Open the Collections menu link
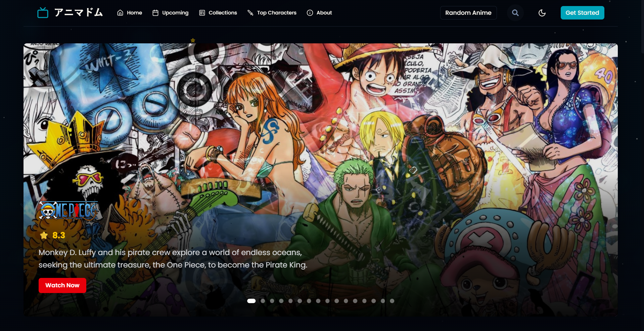 [223, 13]
